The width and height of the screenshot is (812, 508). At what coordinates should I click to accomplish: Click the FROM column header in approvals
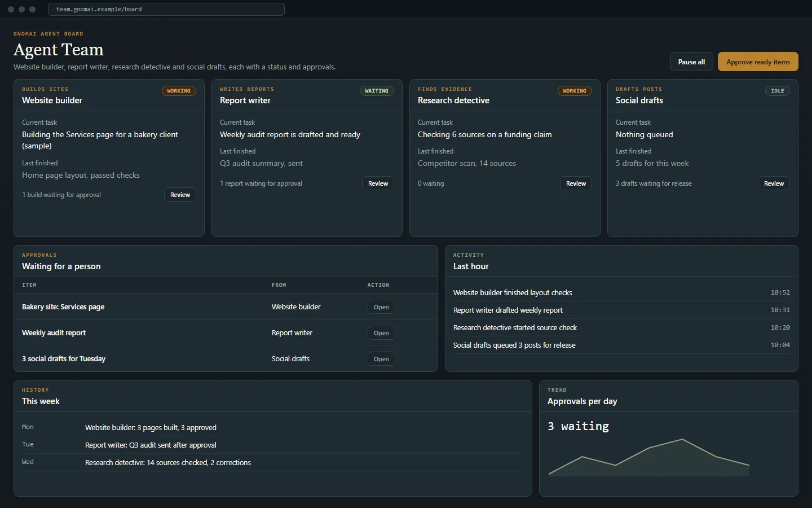pyautogui.click(x=279, y=285)
